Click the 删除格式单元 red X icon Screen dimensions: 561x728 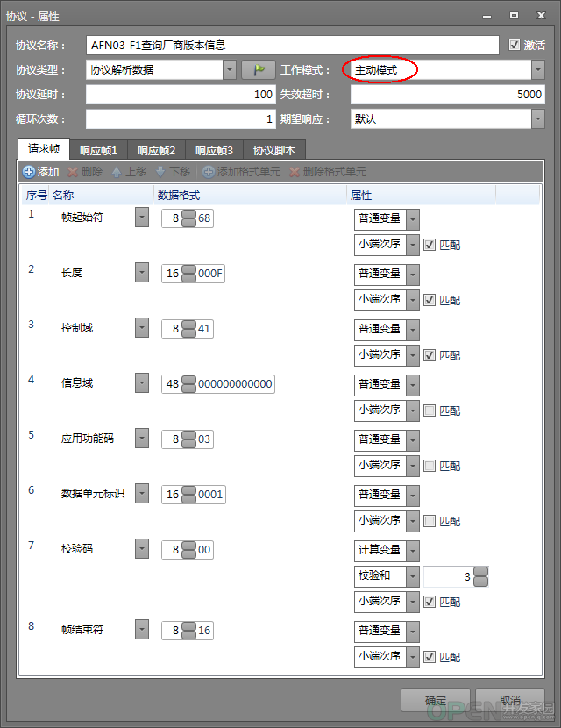295,172
